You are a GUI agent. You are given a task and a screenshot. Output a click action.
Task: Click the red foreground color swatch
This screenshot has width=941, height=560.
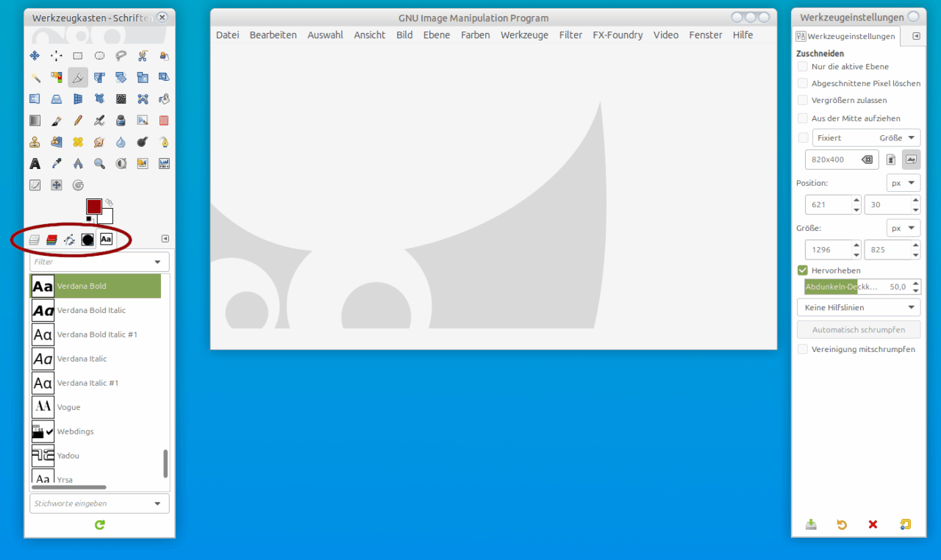coord(93,205)
